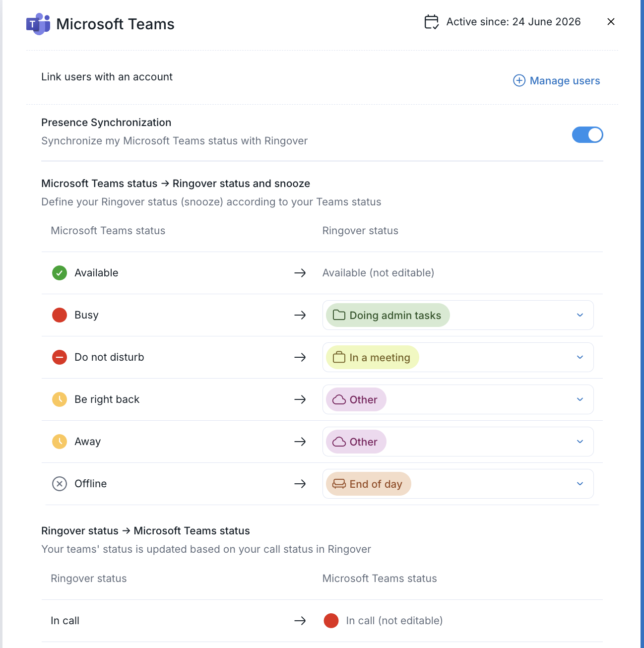
Task: Click the calendar icon beside Active since
Action: (432, 22)
